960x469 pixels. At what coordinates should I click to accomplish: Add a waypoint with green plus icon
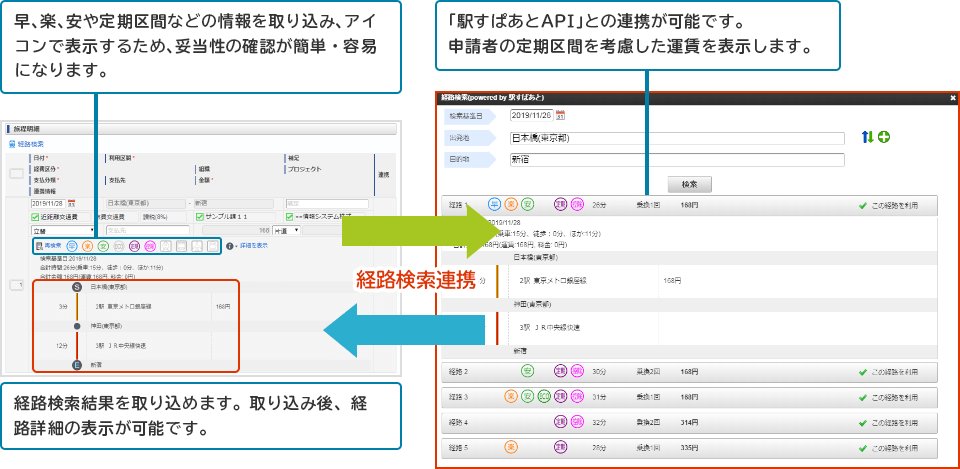883,137
